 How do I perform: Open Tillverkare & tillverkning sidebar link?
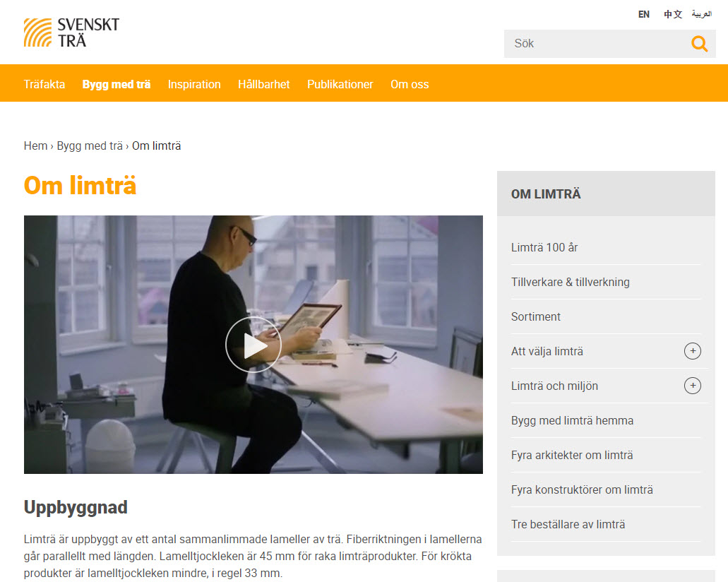pos(570,282)
